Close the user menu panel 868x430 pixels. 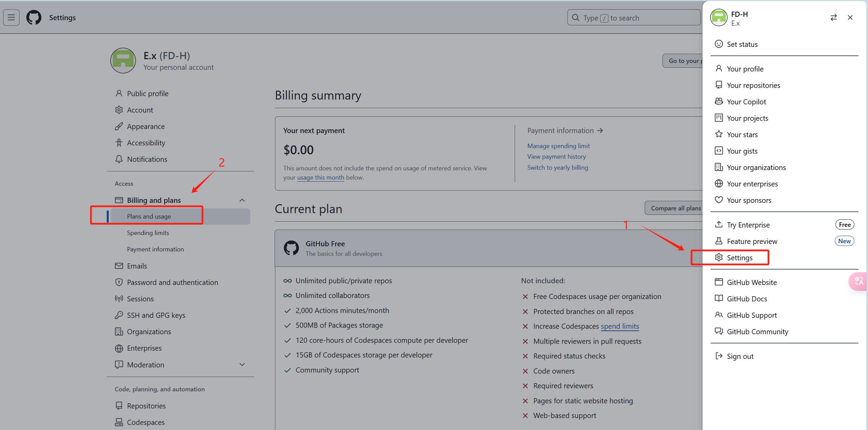[850, 17]
